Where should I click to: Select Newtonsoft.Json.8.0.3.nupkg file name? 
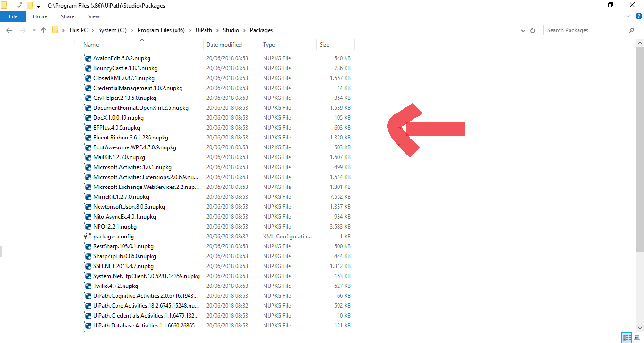(x=129, y=207)
